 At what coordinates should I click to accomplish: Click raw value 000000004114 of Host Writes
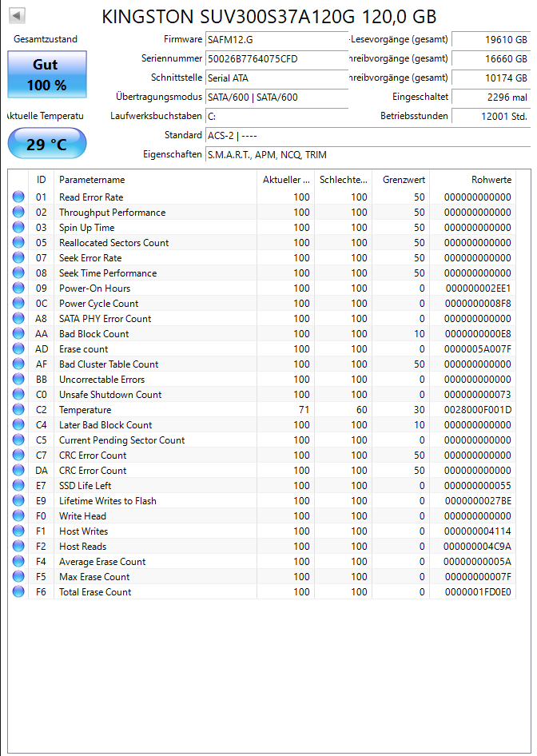click(478, 531)
